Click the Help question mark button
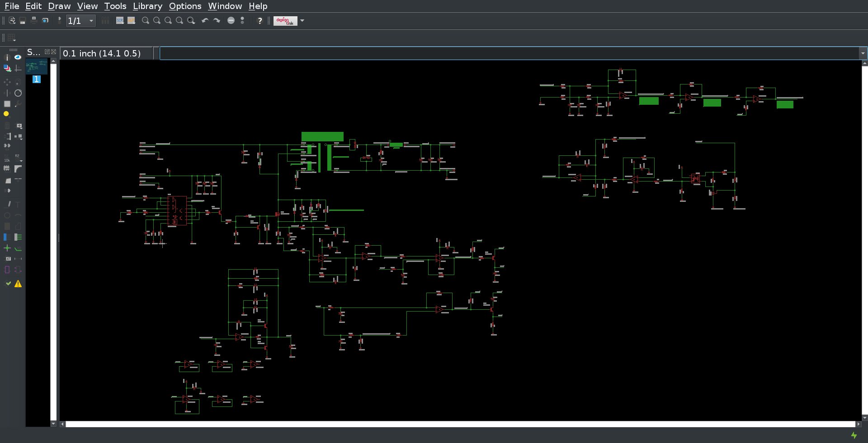 click(x=259, y=21)
